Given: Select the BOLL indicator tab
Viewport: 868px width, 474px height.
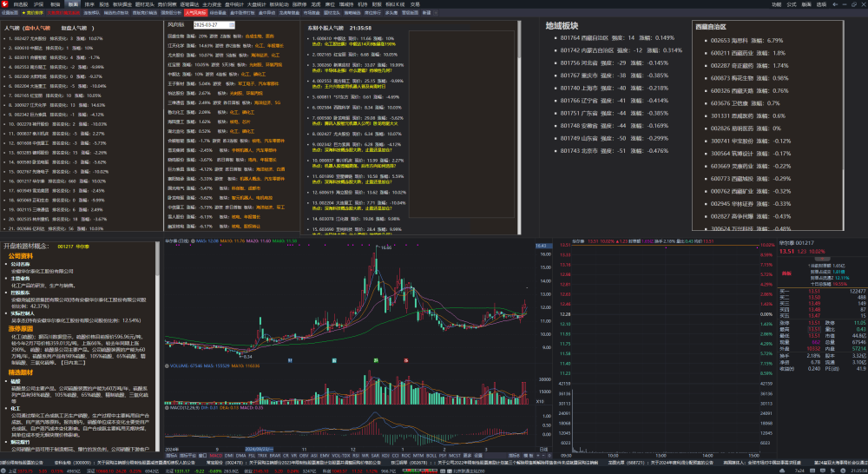Looking at the screenshot, I should pos(431,455).
